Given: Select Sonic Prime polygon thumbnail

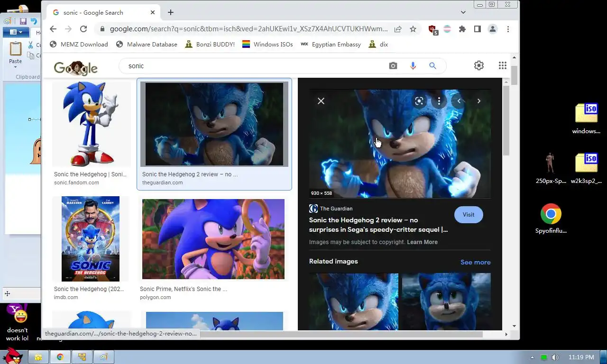Looking at the screenshot, I should [213, 239].
